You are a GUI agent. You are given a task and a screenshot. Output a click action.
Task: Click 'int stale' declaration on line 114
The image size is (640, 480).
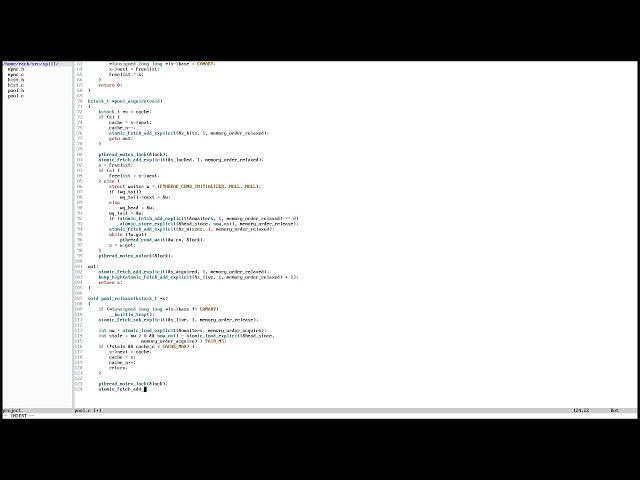pyautogui.click(x=110, y=336)
